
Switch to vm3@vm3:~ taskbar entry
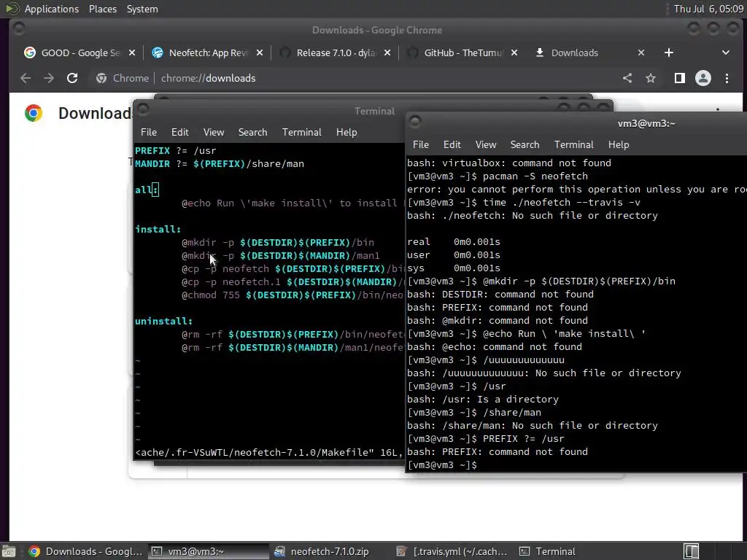click(x=208, y=551)
